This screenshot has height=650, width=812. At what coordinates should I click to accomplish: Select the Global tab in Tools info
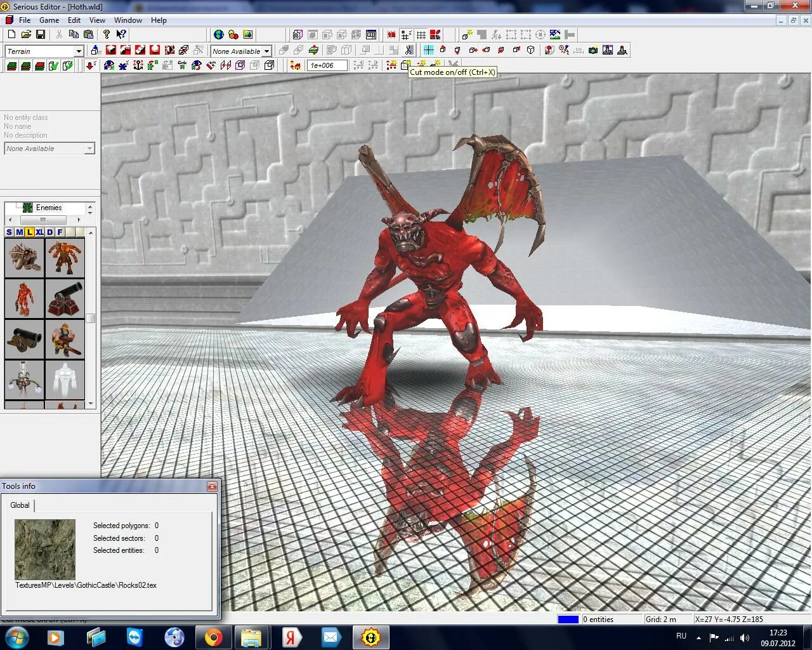(20, 505)
